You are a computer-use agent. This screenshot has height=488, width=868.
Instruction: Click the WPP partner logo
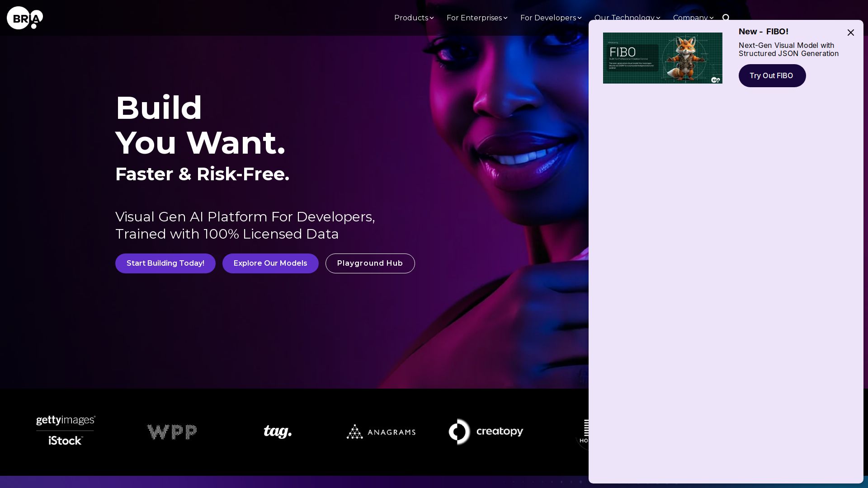pyautogui.click(x=172, y=432)
